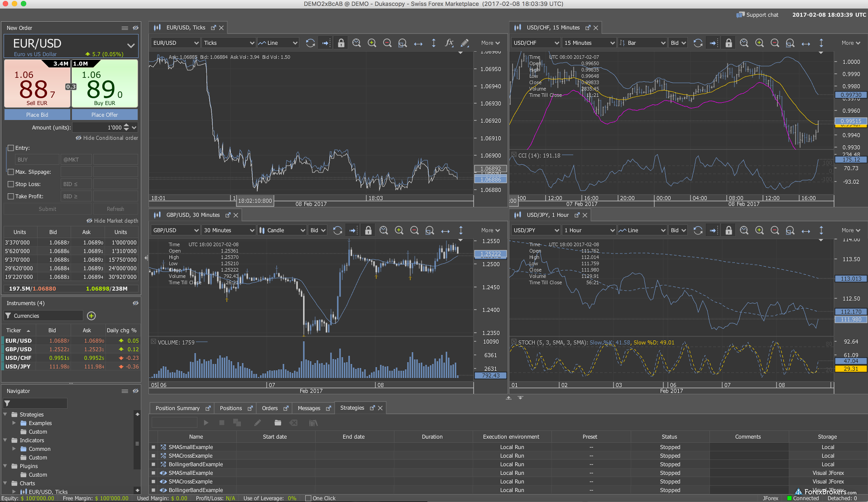Toggle the One Click checkbox
868x502 pixels.
(x=308, y=498)
